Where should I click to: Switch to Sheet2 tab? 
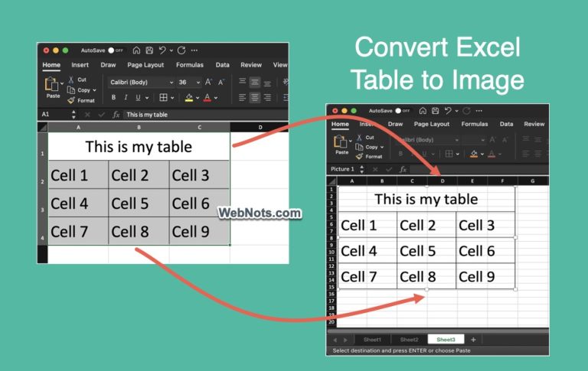409,340
